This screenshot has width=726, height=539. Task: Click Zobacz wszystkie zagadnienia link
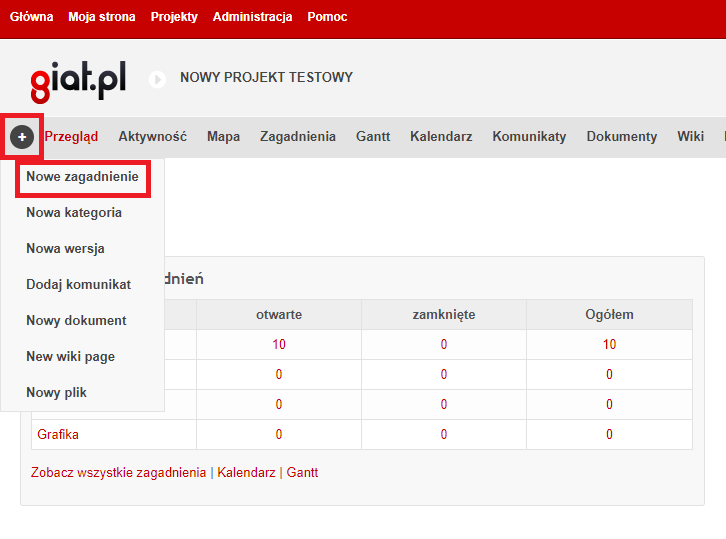119,472
